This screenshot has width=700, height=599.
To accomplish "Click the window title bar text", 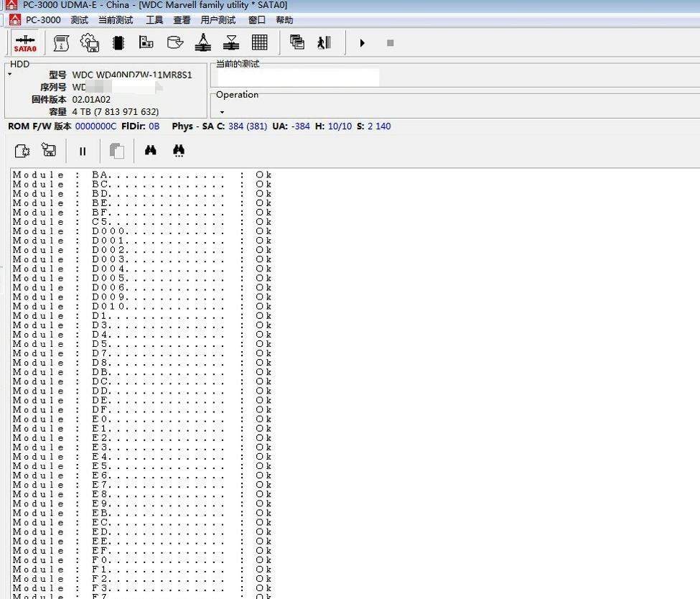I will coord(155,5).
